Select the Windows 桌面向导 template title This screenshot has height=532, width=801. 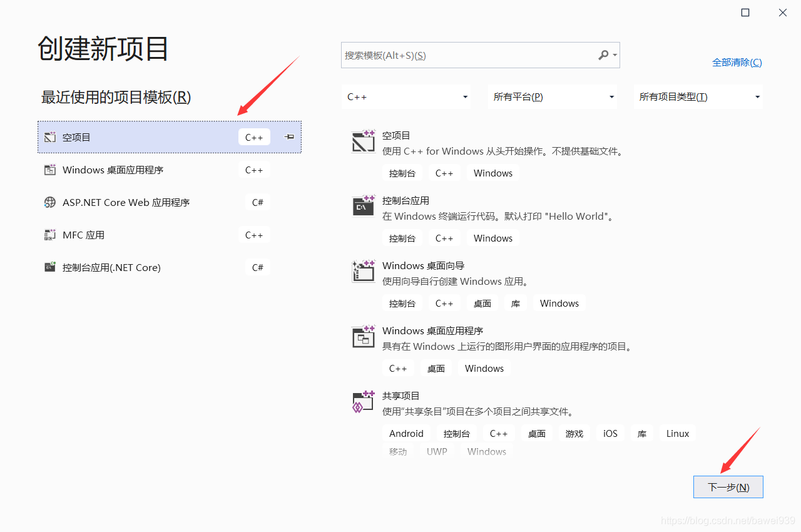coord(424,265)
